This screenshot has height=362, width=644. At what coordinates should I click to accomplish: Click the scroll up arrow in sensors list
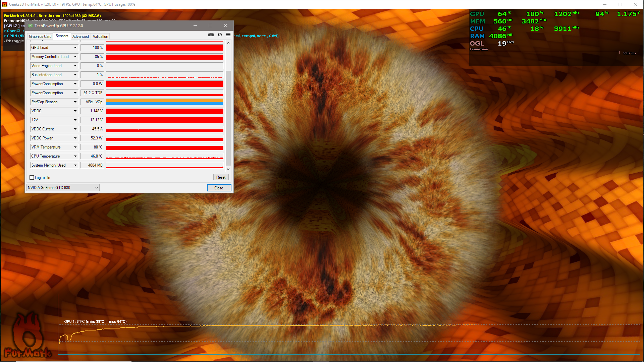coord(228,43)
